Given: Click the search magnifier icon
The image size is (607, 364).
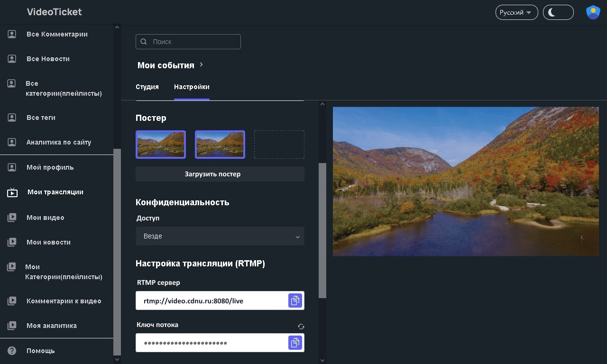Looking at the screenshot, I should [144, 42].
